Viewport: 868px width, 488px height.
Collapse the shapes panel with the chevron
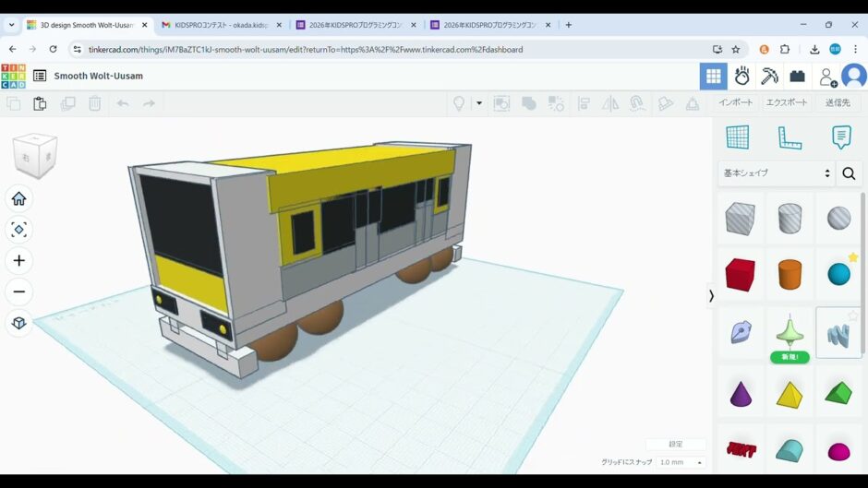[711, 295]
